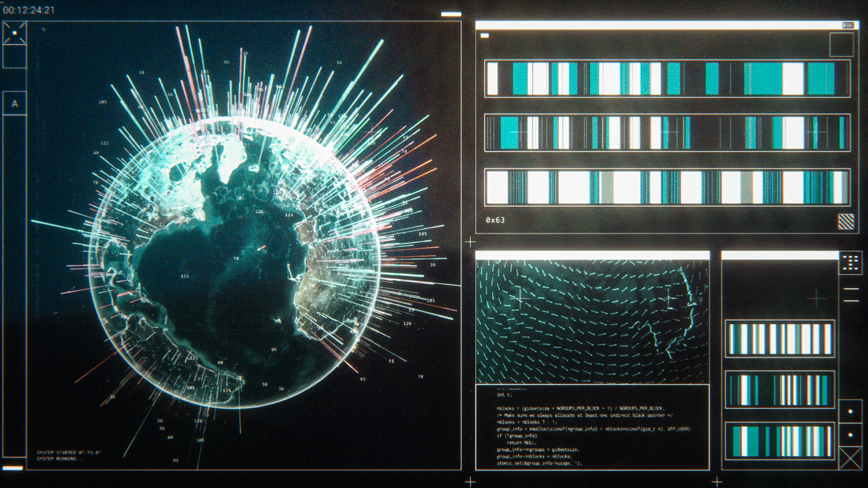Toggle the upper dot button on right strip
The image size is (868, 488).
coord(850,412)
